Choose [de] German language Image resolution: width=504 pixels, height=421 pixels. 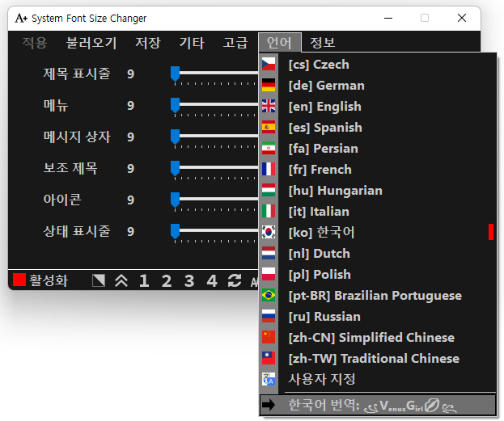[378, 86]
